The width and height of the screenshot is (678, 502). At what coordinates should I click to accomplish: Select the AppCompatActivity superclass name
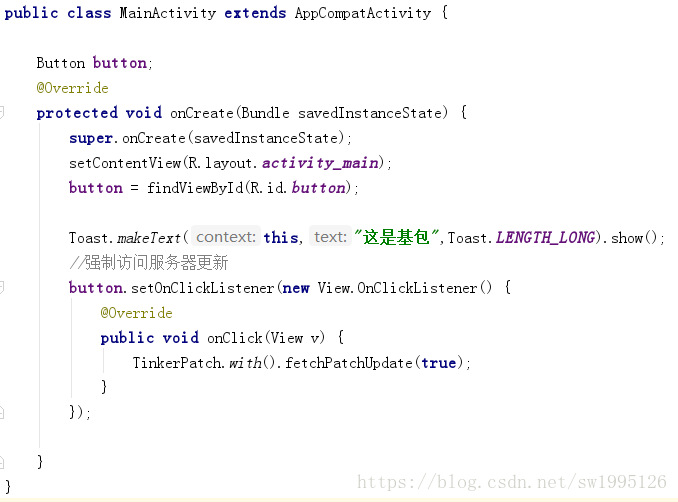pyautogui.click(x=363, y=13)
